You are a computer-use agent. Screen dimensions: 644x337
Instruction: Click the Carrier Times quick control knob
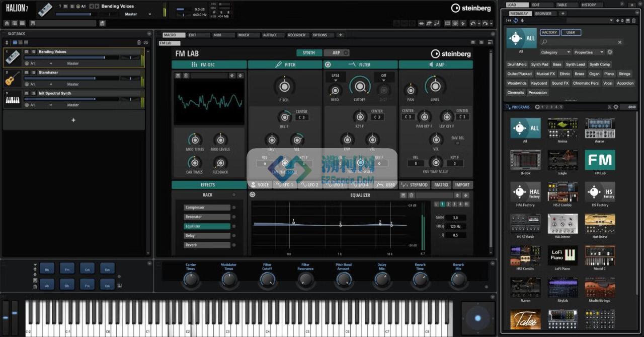click(191, 280)
